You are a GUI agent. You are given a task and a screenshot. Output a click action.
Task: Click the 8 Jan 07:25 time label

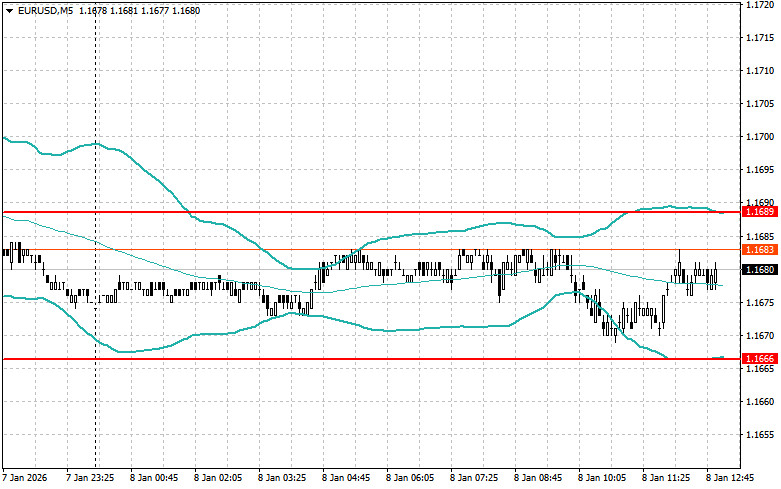474,478
